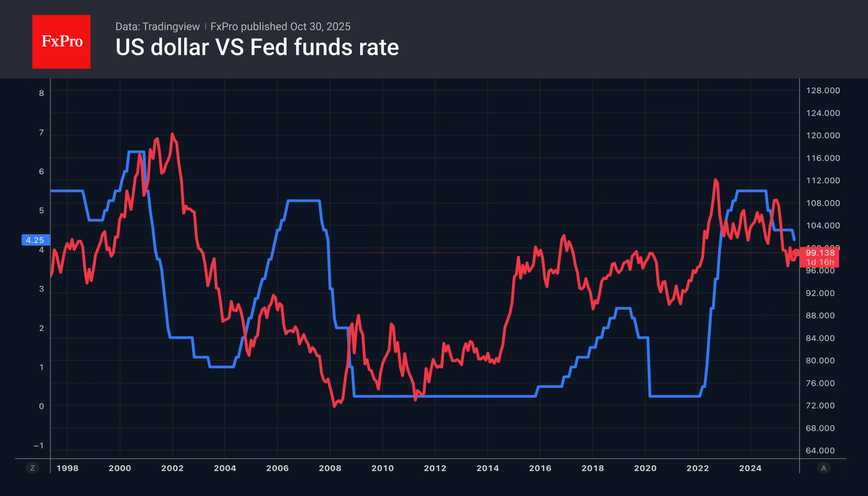Viewport: 868px width, 496px height.
Task: Click the red FxPro logo
Action: tap(61, 41)
